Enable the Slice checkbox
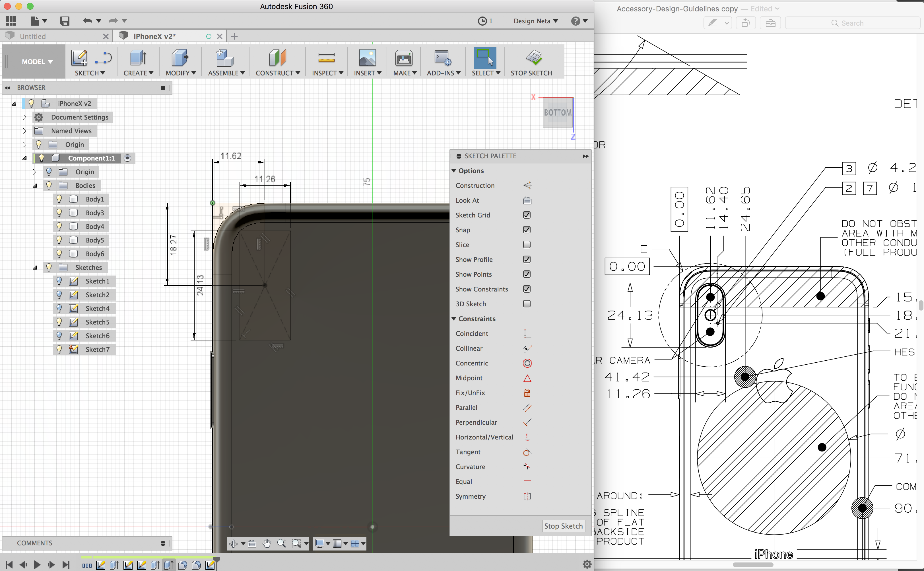The width and height of the screenshot is (924, 571). point(527,245)
